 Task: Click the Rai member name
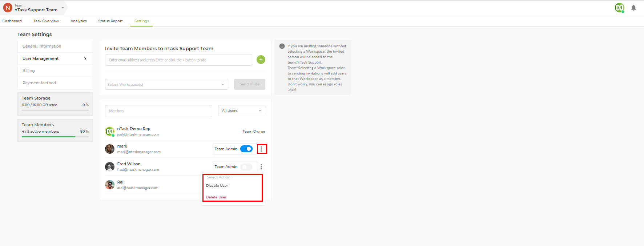[x=120, y=182]
